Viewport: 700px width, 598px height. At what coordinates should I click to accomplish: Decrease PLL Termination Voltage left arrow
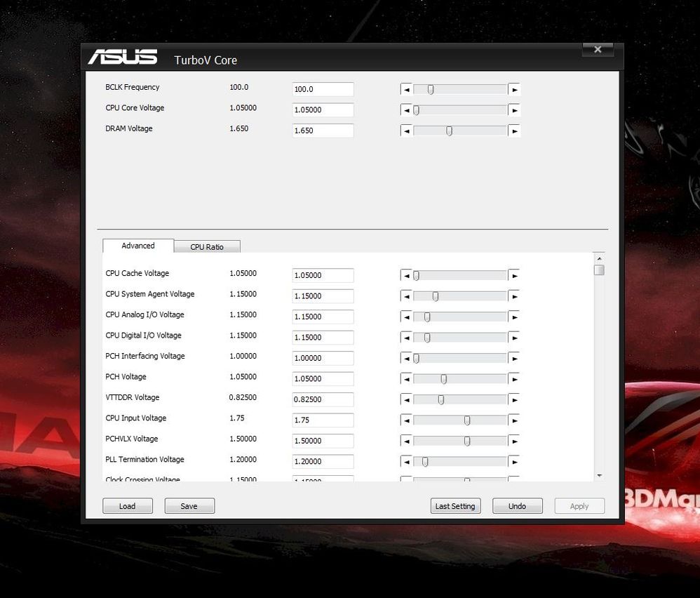point(406,462)
